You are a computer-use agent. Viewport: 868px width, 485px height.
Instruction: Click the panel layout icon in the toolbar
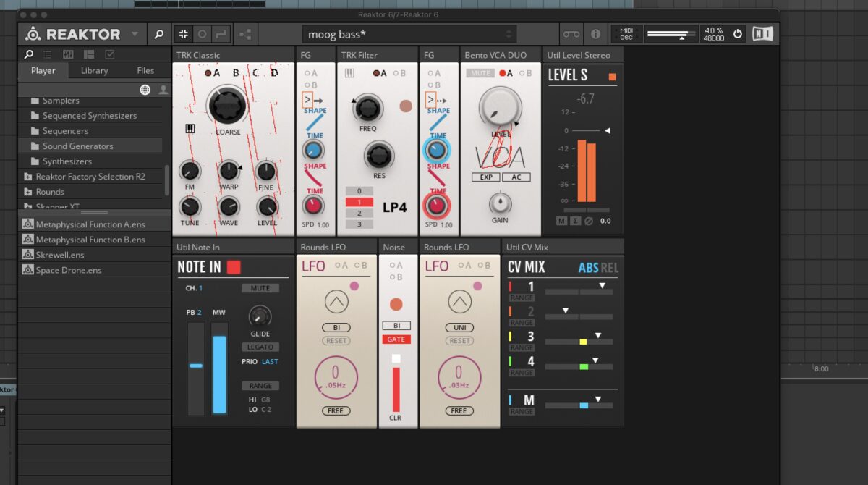click(x=183, y=34)
